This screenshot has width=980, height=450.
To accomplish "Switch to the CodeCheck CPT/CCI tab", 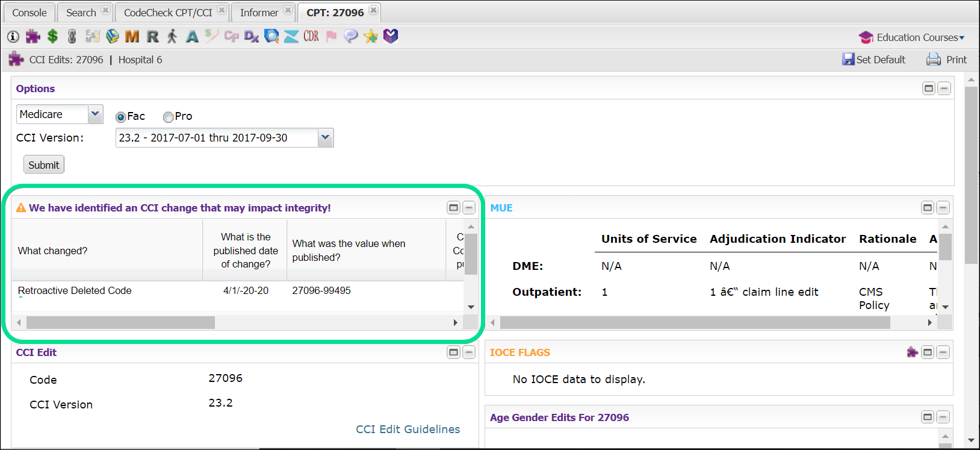I will tap(168, 13).
